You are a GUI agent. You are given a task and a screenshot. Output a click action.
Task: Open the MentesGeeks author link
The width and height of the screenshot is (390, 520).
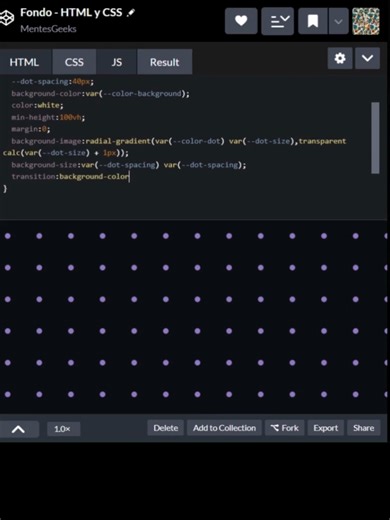[48, 29]
